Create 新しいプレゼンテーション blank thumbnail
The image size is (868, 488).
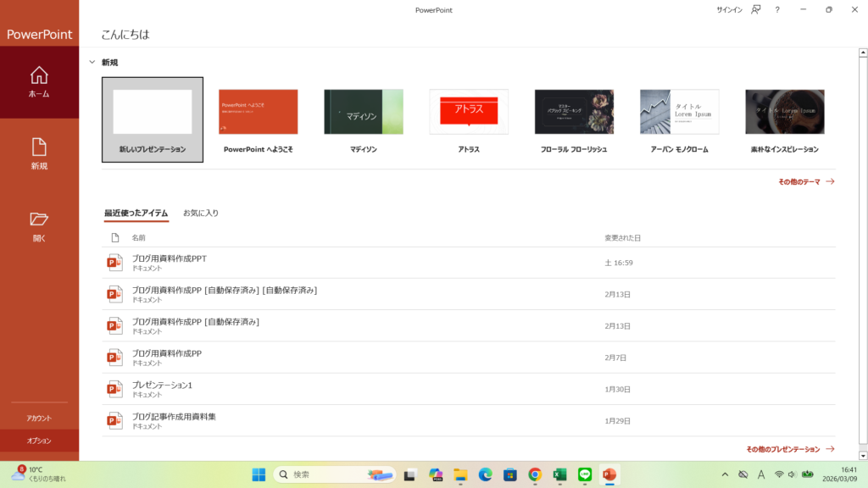pos(153,112)
